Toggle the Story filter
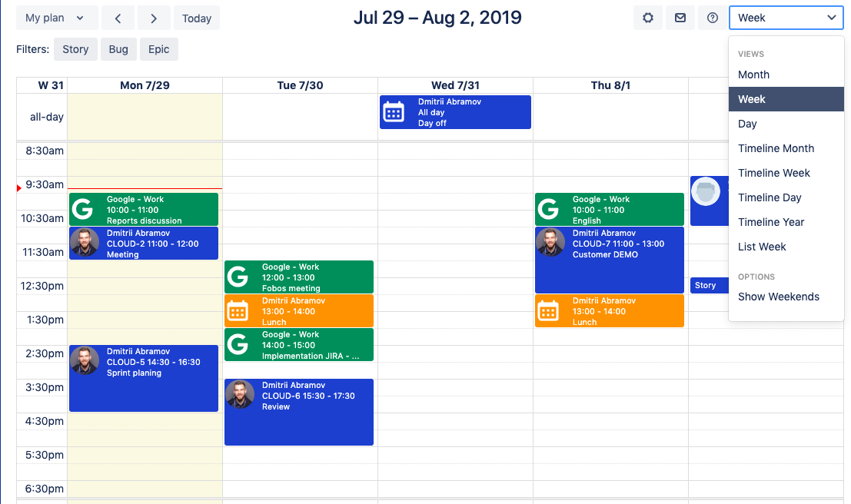This screenshot has width=851, height=504. click(x=75, y=49)
